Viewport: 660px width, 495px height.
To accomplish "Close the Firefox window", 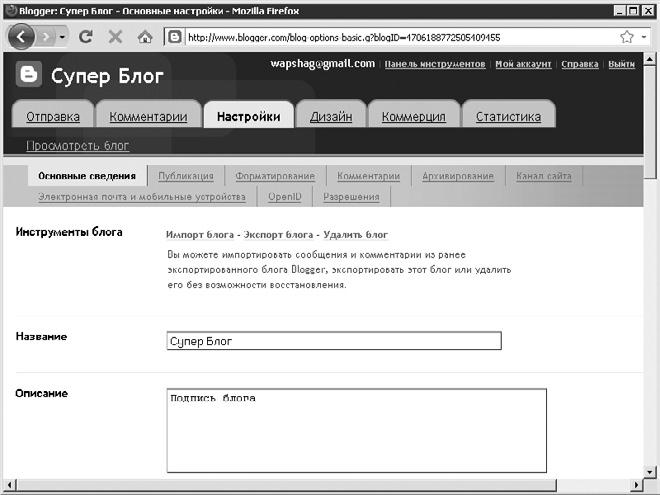I will tap(647, 11).
